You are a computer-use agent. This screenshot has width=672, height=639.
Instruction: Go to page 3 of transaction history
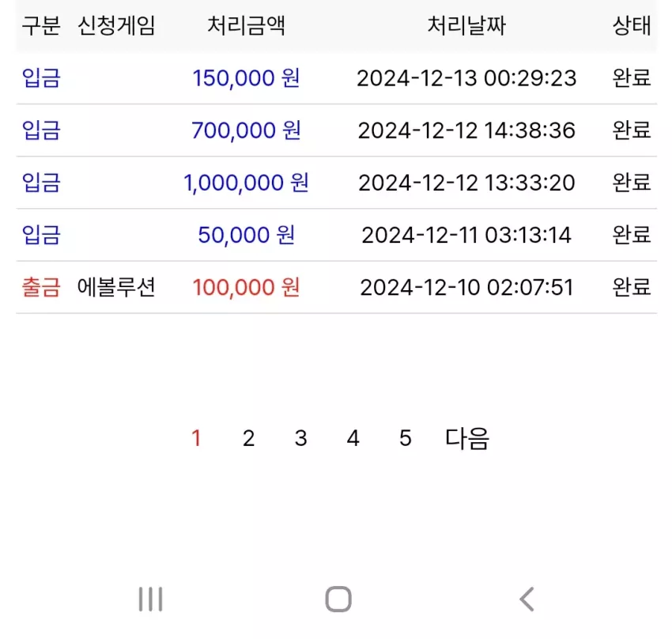pos(301,438)
